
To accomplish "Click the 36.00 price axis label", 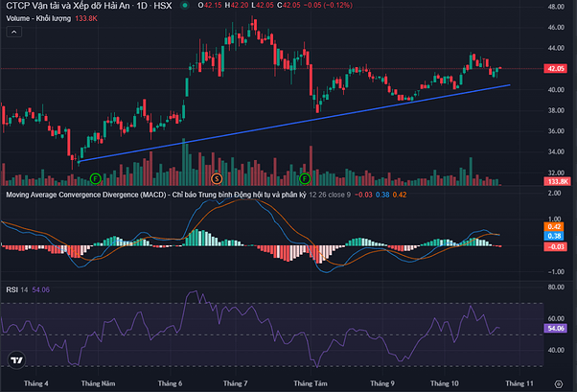I will (556, 131).
